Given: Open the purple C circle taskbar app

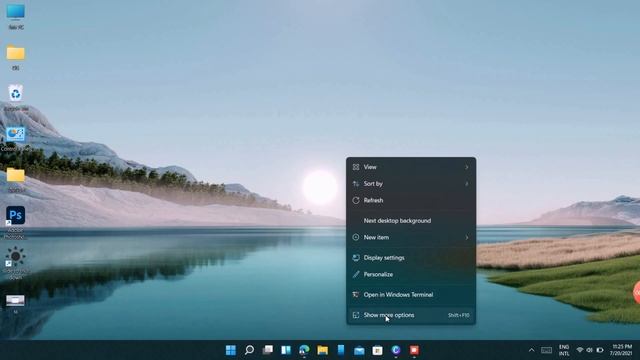Looking at the screenshot, I should coord(396,350).
